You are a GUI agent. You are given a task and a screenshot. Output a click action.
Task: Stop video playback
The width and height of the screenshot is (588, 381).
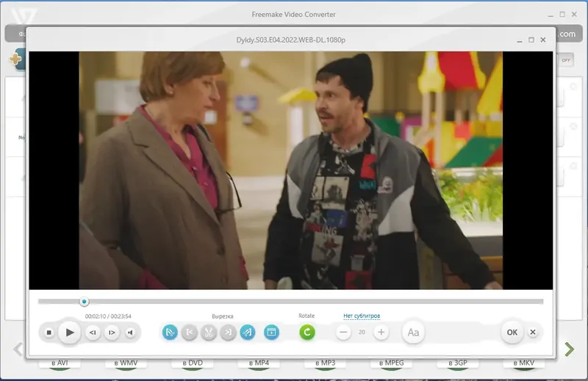coord(49,333)
